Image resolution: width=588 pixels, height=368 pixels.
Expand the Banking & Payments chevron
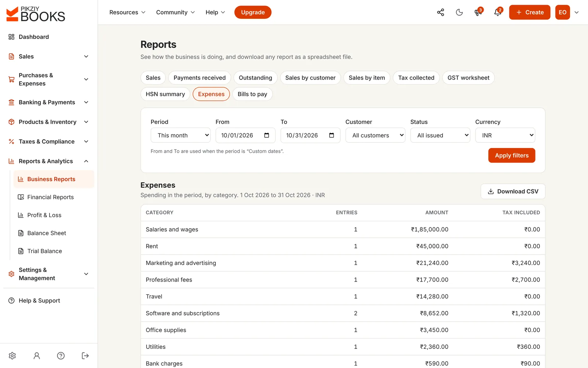86,102
